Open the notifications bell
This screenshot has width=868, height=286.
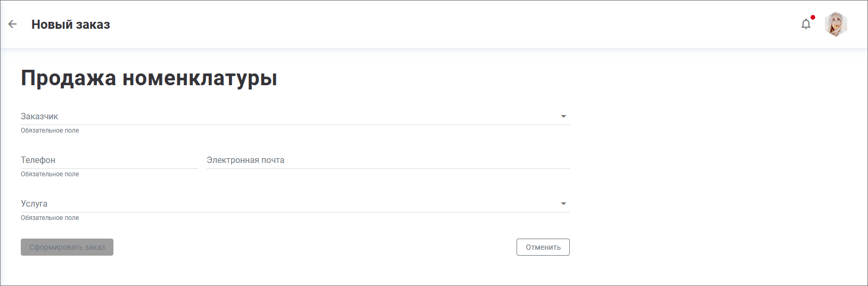click(x=806, y=24)
